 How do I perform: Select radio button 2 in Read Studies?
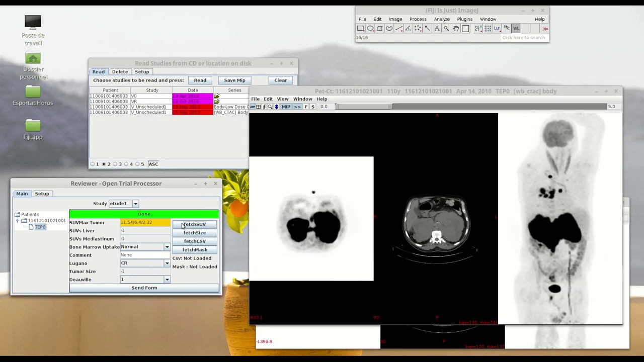click(104, 164)
